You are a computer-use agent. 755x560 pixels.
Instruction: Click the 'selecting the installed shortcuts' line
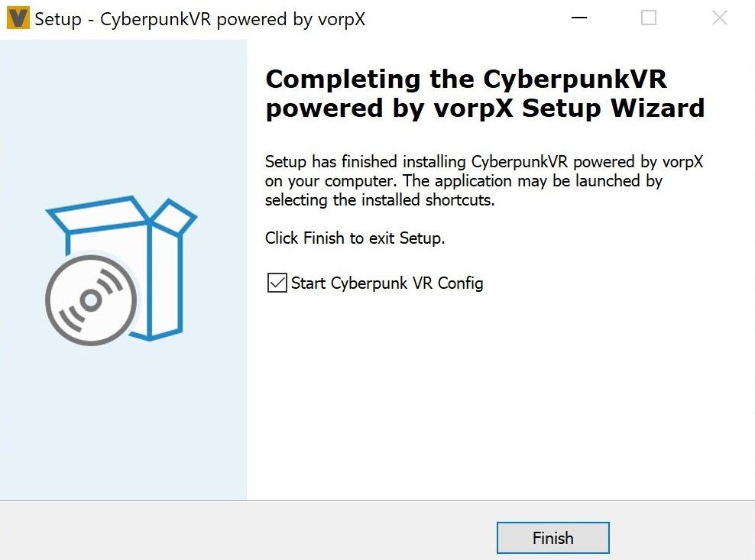tap(380, 200)
